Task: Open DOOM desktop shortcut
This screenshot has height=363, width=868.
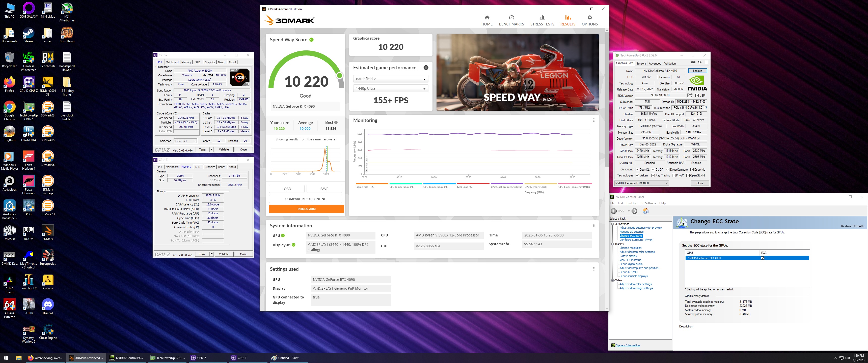Action: 29,232
